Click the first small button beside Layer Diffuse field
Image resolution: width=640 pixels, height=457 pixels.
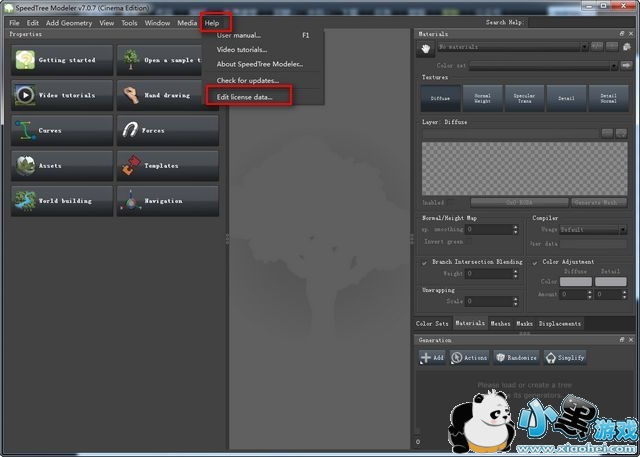coord(607,133)
